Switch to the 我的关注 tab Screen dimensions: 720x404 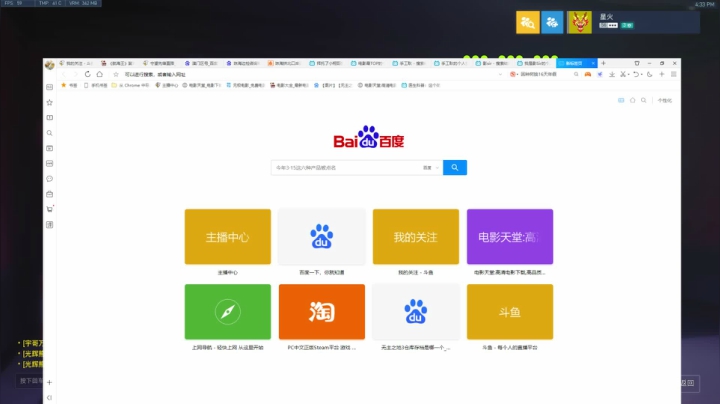[x=76, y=63]
